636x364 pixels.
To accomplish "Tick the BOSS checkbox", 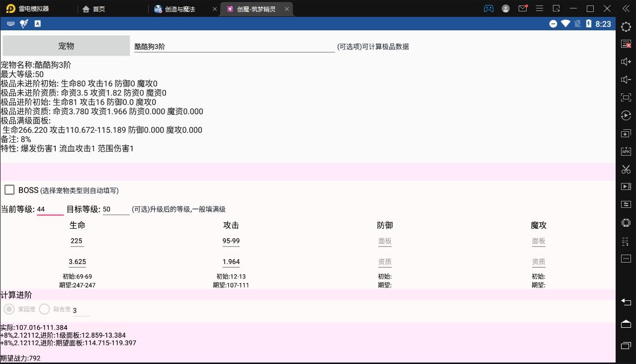I will click(x=9, y=189).
